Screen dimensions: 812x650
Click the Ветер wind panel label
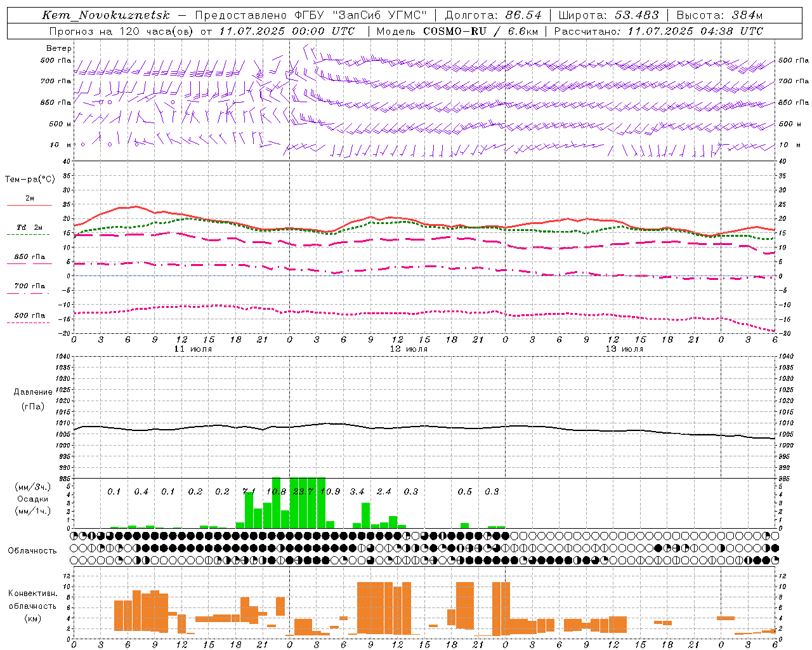(59, 48)
